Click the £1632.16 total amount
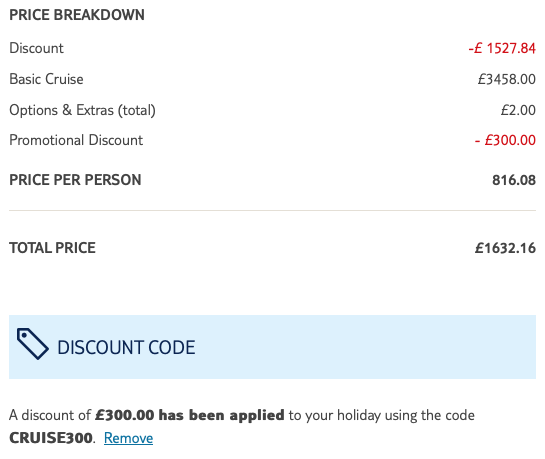Screen dimensions: 545x459 click(505, 248)
